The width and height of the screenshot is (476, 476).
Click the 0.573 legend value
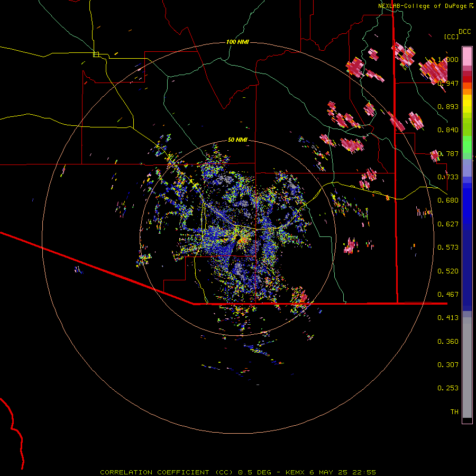pos(448,247)
